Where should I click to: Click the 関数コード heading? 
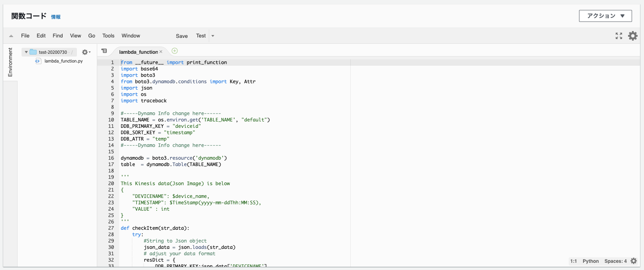pyautogui.click(x=29, y=16)
